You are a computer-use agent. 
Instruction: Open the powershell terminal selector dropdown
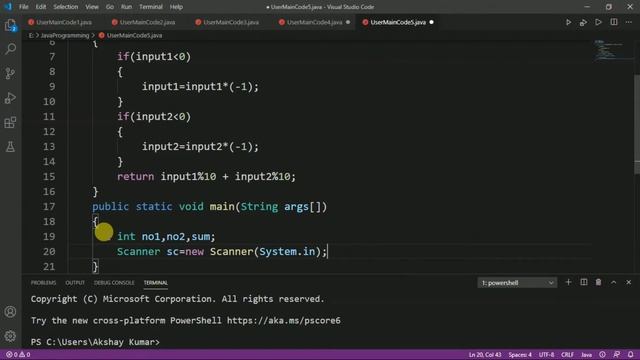coord(517,283)
